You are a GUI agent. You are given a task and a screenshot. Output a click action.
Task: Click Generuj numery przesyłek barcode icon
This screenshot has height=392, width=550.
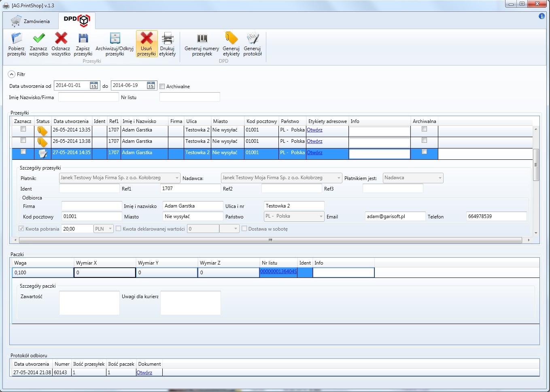point(202,38)
